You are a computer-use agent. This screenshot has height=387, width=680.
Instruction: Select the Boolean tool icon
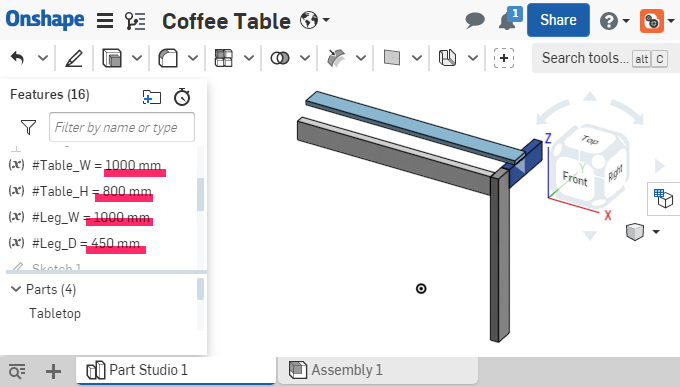pyautogui.click(x=280, y=58)
